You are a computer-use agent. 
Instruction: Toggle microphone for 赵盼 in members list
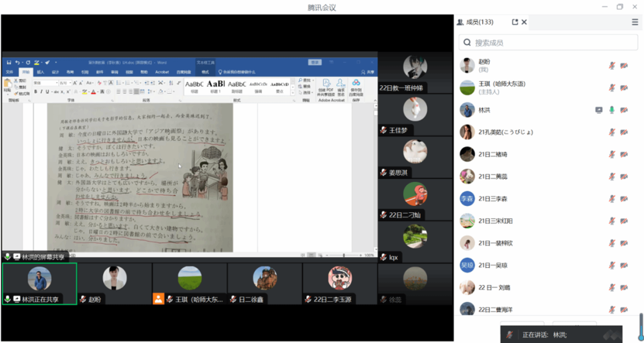pos(612,65)
